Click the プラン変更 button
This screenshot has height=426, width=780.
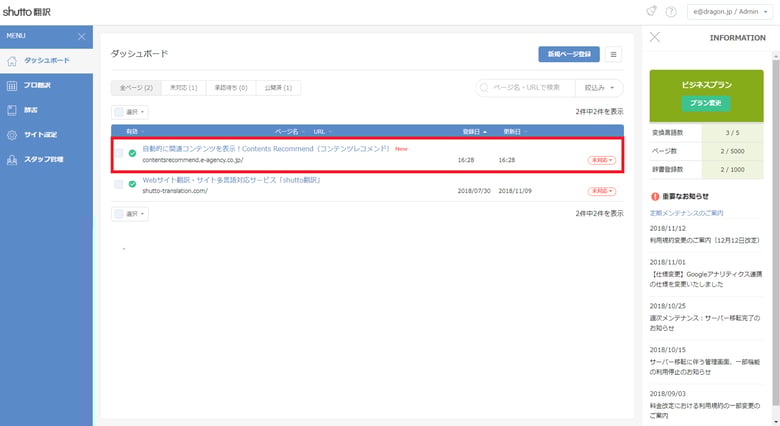point(706,103)
